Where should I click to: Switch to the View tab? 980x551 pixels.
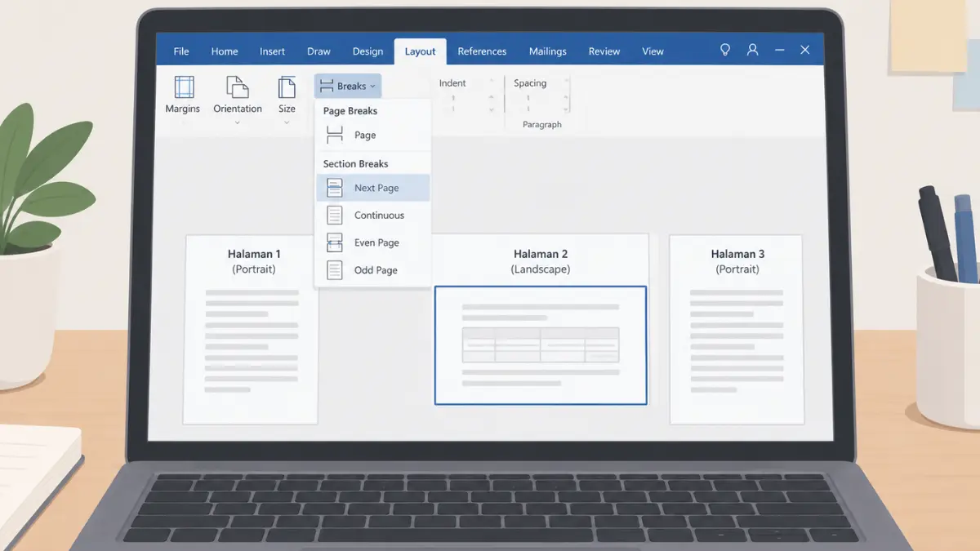point(653,51)
